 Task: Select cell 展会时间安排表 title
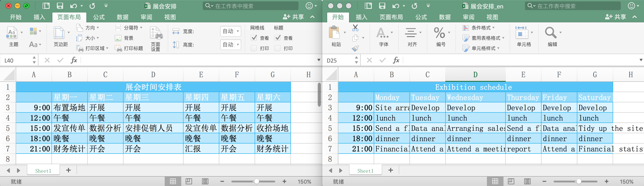pyautogui.click(x=153, y=87)
